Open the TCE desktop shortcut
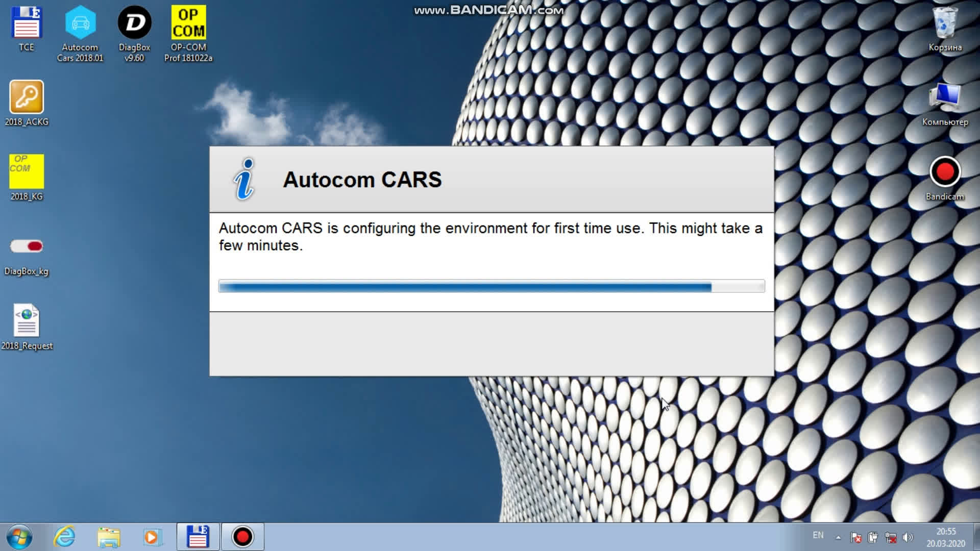Image resolution: width=980 pixels, height=551 pixels. [27, 29]
